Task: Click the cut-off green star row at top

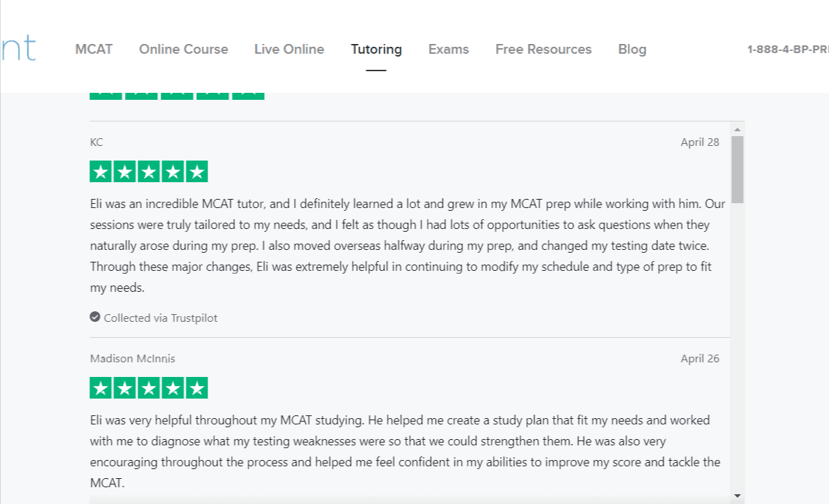Action: pyautogui.click(x=177, y=96)
